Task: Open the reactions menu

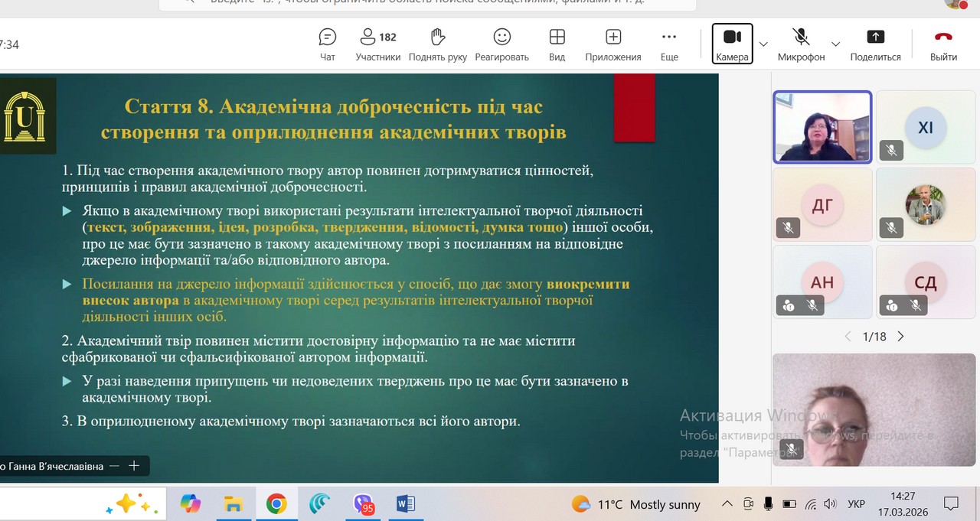Action: 501,45
